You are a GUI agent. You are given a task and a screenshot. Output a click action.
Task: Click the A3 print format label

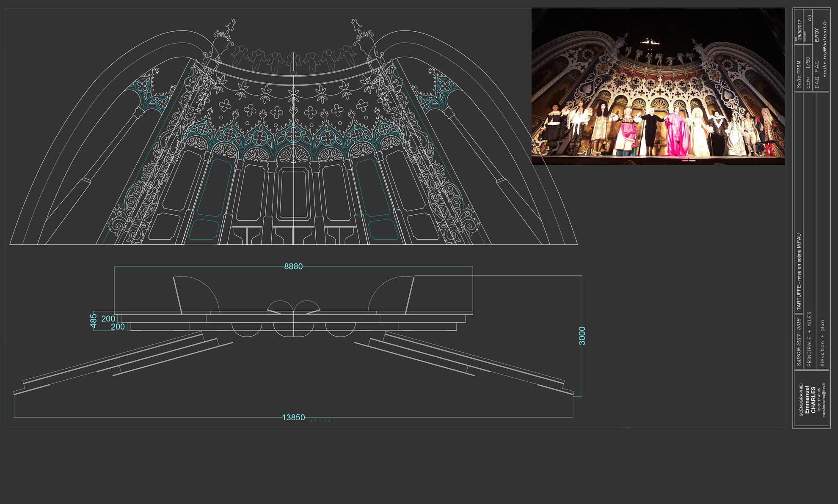click(x=810, y=18)
